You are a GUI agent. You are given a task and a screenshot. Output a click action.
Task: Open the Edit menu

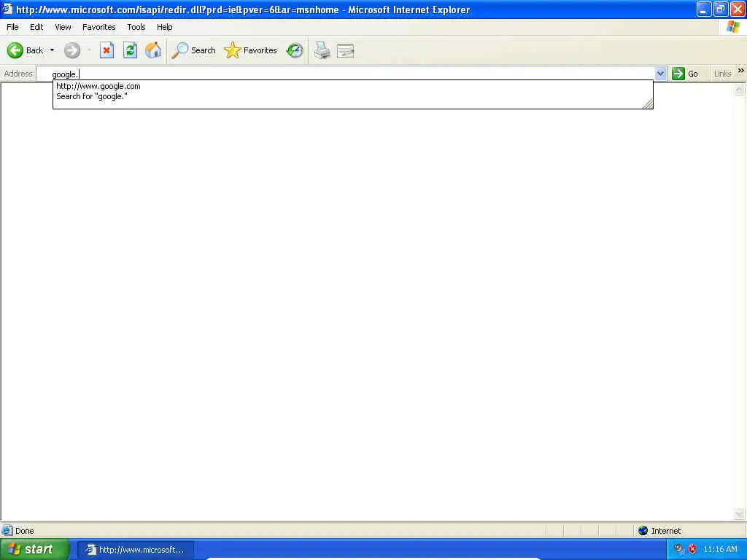(x=36, y=27)
